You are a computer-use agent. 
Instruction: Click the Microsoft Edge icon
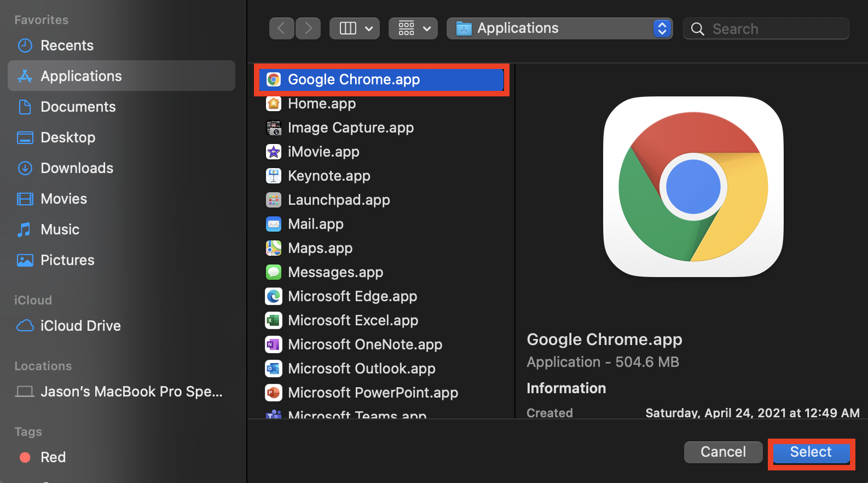(274, 296)
